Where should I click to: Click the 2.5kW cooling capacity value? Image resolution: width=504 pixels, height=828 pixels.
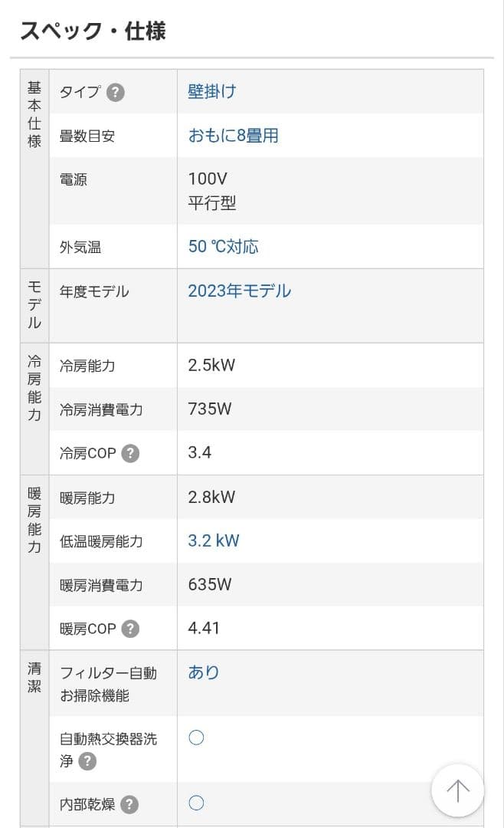[x=211, y=365]
